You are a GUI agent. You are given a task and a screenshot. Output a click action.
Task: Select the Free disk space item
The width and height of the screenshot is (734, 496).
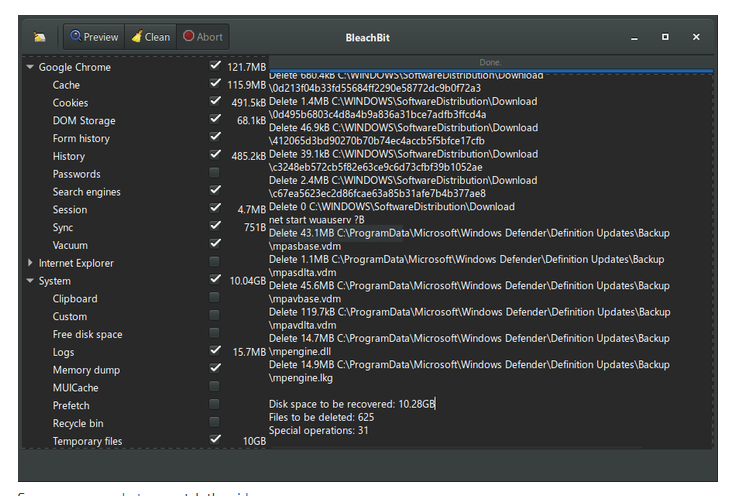pyautogui.click(x=88, y=334)
